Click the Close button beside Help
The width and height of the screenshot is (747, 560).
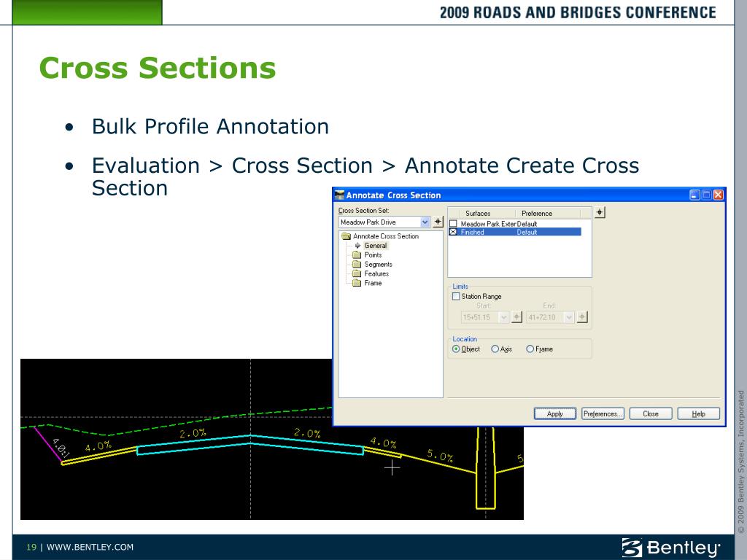pos(651,414)
